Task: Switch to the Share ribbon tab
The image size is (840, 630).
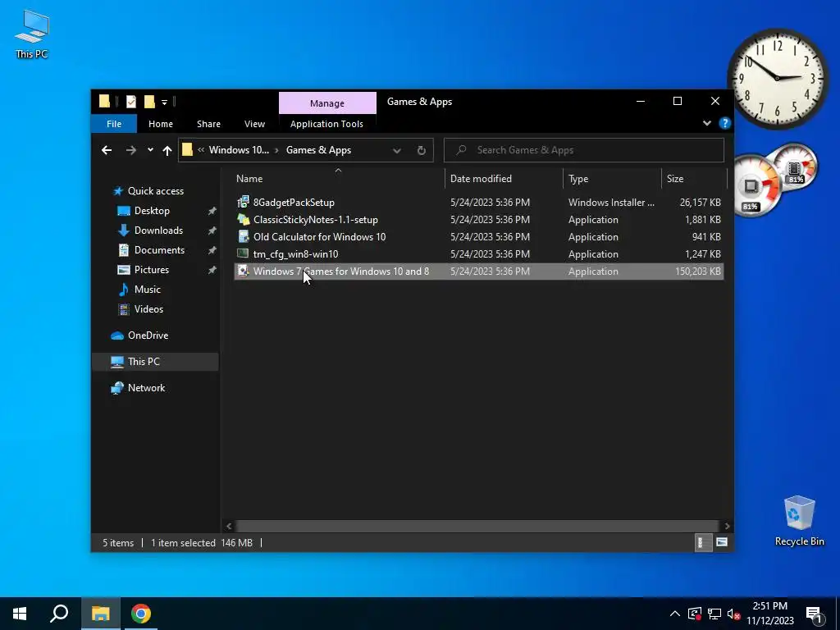Action: click(208, 124)
